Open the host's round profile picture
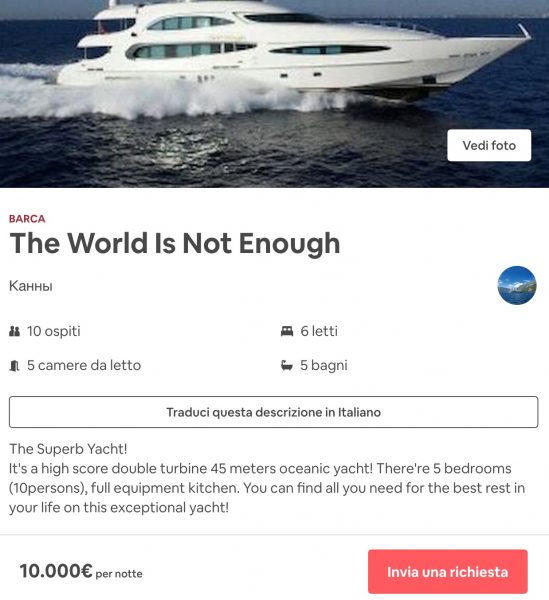Image resolution: width=549 pixels, height=600 pixels. coord(516,285)
